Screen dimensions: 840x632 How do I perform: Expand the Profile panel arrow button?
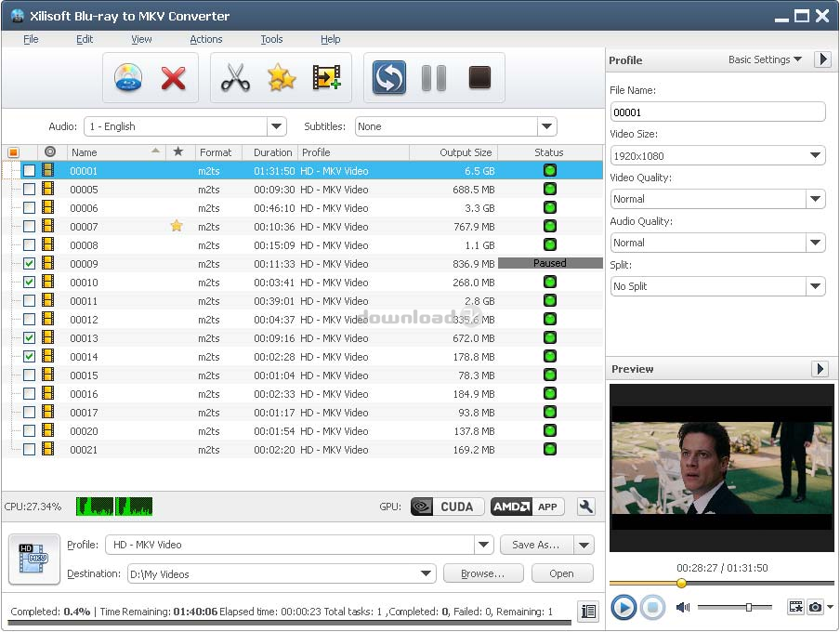point(822,59)
